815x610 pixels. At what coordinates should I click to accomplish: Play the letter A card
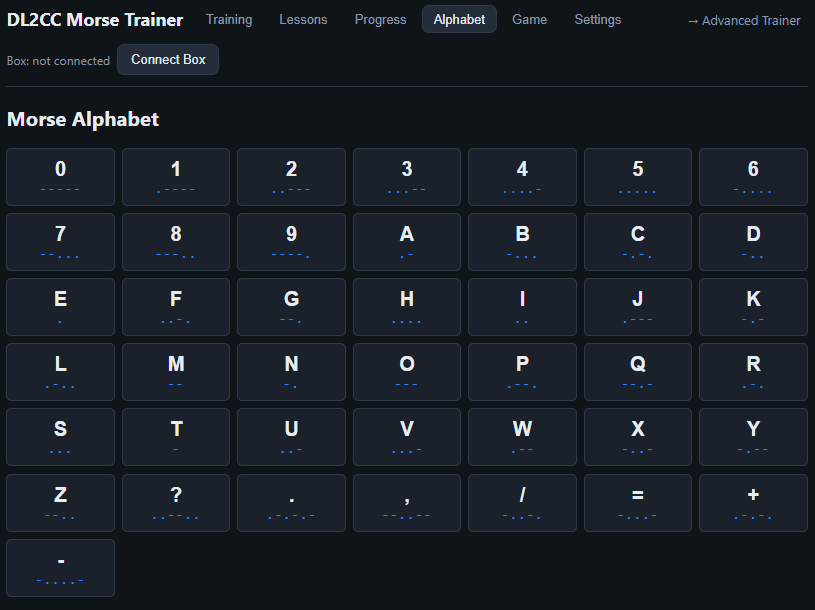coord(407,242)
